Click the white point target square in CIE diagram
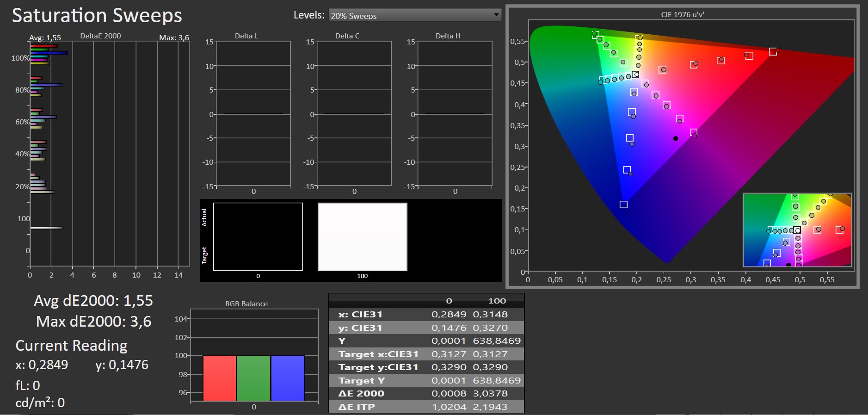Screen dimensions: 868x415 pyautogui.click(x=636, y=74)
